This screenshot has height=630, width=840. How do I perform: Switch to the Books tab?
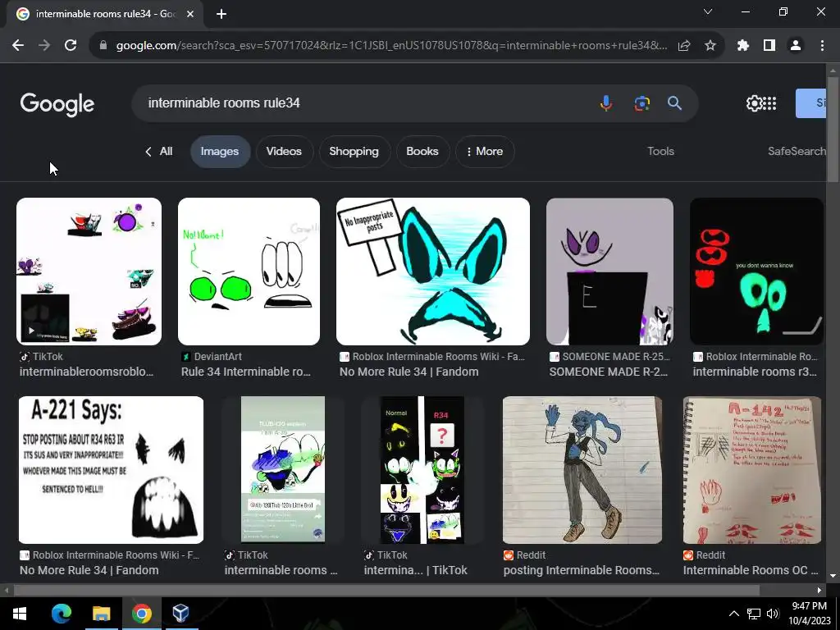pyautogui.click(x=422, y=152)
